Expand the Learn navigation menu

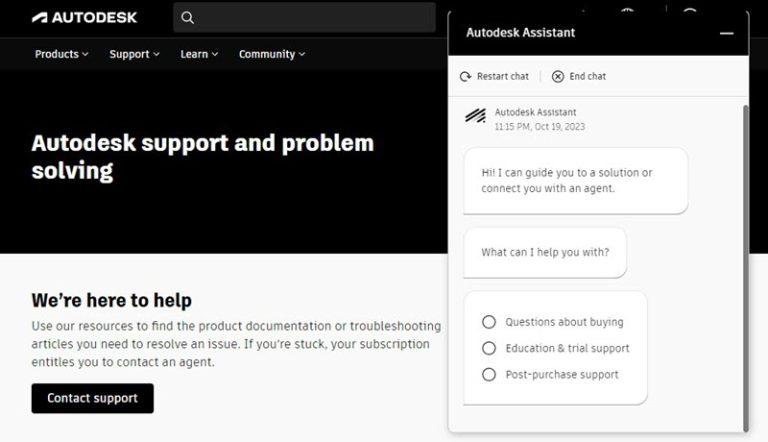pos(199,54)
